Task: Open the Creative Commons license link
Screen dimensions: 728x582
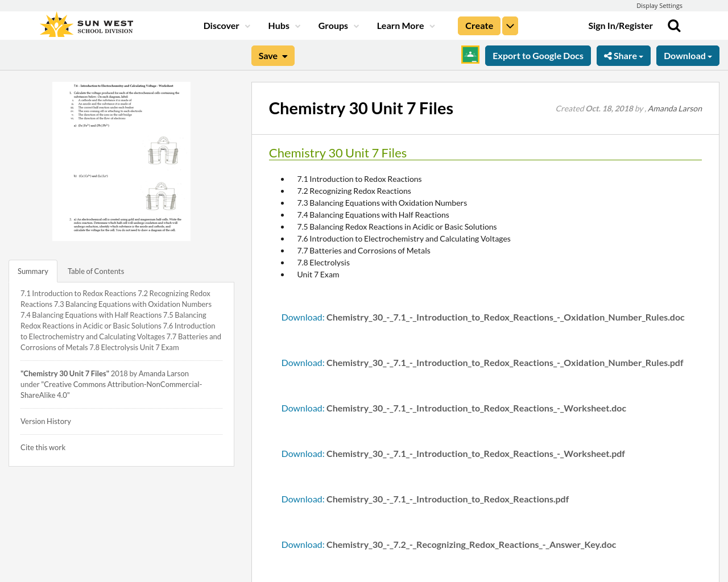Action: 111,389
